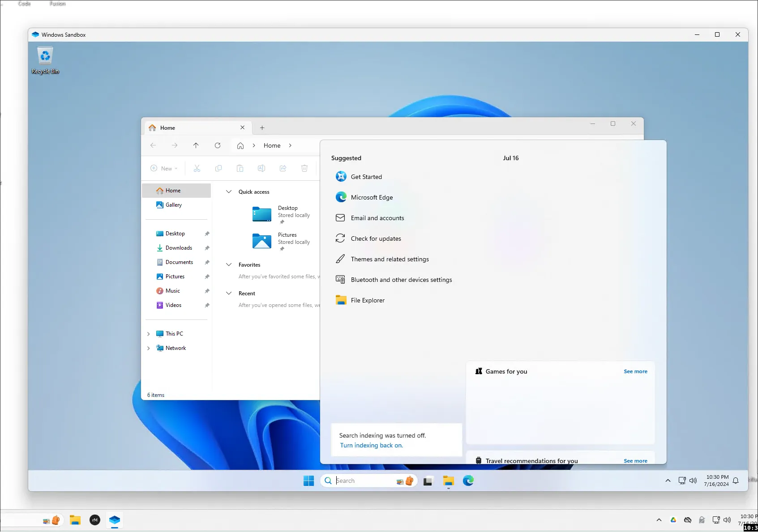The height and width of the screenshot is (532, 758).
Task: Collapse the Quick access section
Action: click(x=229, y=192)
